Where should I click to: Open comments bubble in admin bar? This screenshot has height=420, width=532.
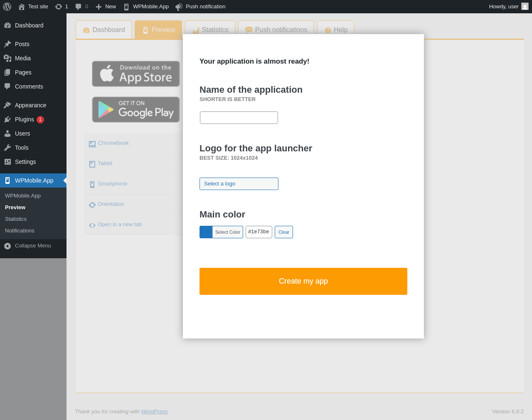(x=81, y=7)
